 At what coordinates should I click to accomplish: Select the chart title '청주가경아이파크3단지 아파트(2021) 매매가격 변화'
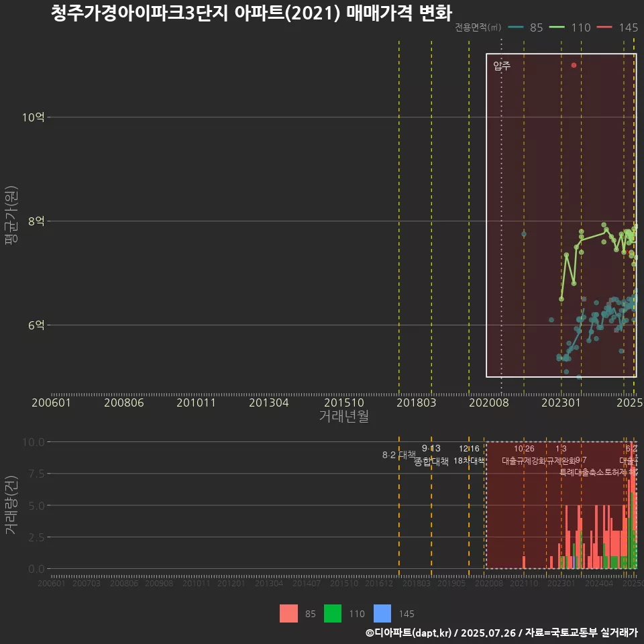252,13
